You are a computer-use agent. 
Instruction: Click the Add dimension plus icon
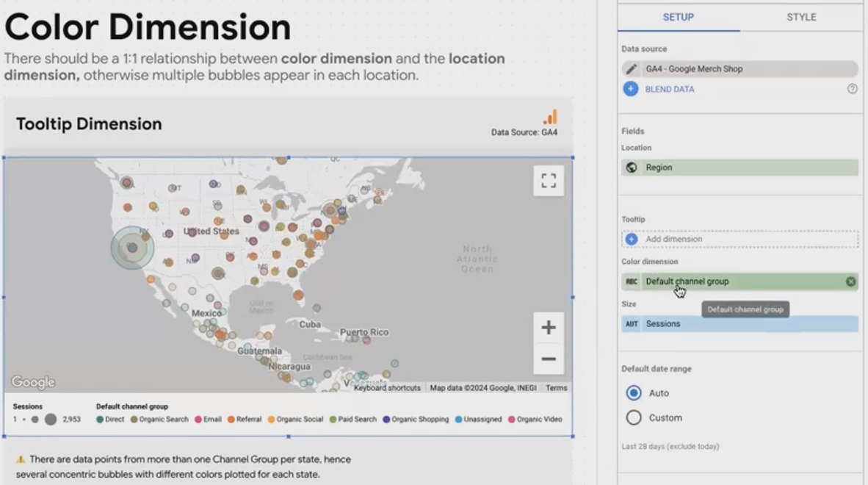point(631,239)
